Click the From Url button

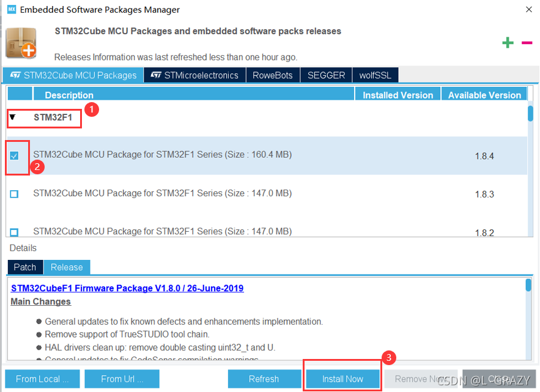(x=122, y=379)
